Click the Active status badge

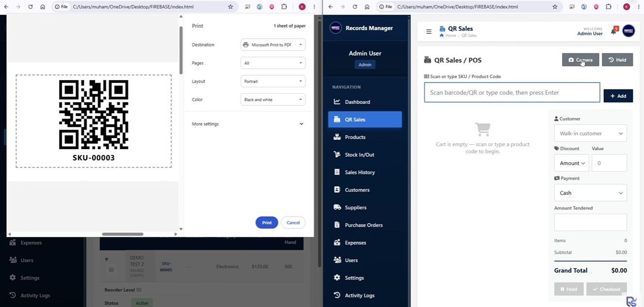tap(142, 303)
